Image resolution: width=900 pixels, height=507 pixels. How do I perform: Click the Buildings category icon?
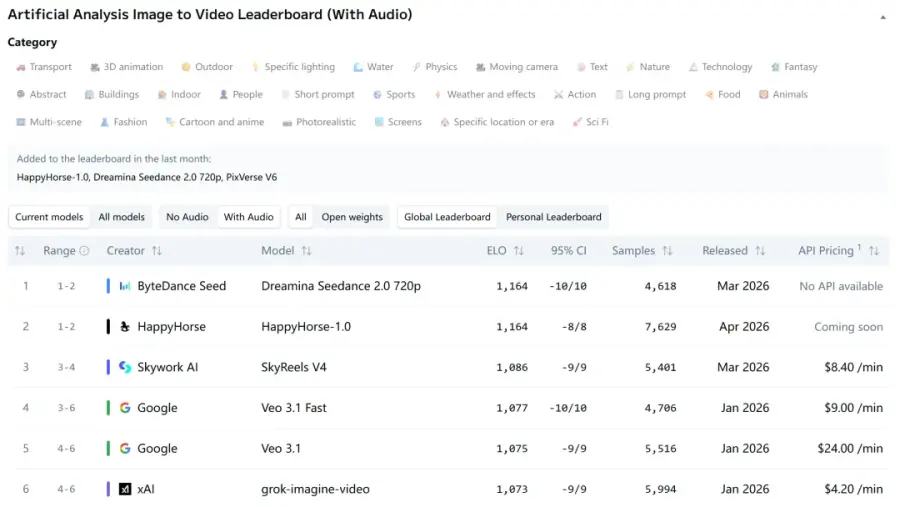point(89,95)
